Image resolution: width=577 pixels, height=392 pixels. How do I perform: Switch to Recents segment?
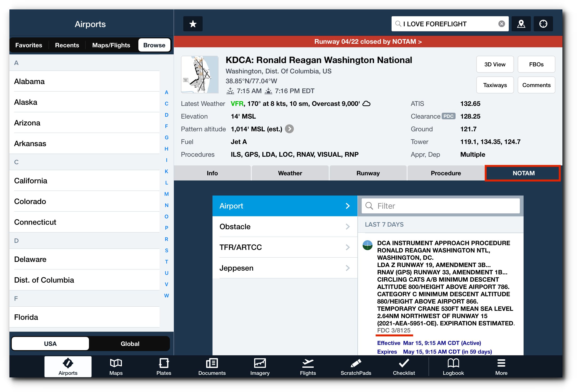(67, 45)
